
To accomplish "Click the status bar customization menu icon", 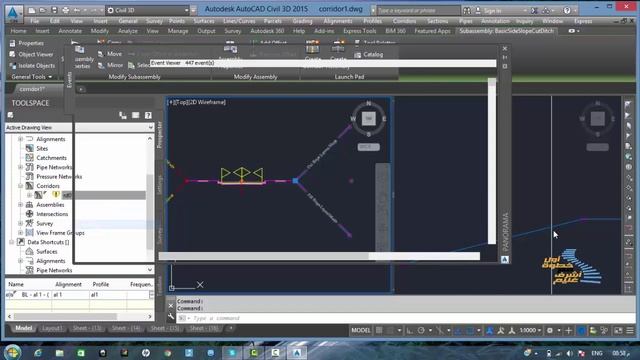I will point(630,330).
